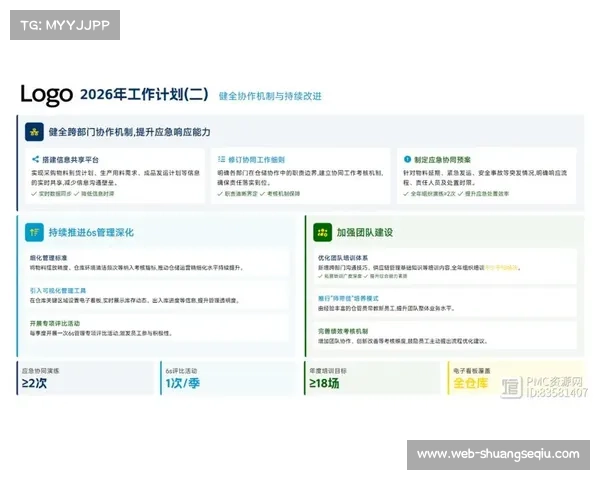Screen dimensions: 600x480
Task: Click the yellow 全仓库 coverage value
Action: tap(471, 383)
